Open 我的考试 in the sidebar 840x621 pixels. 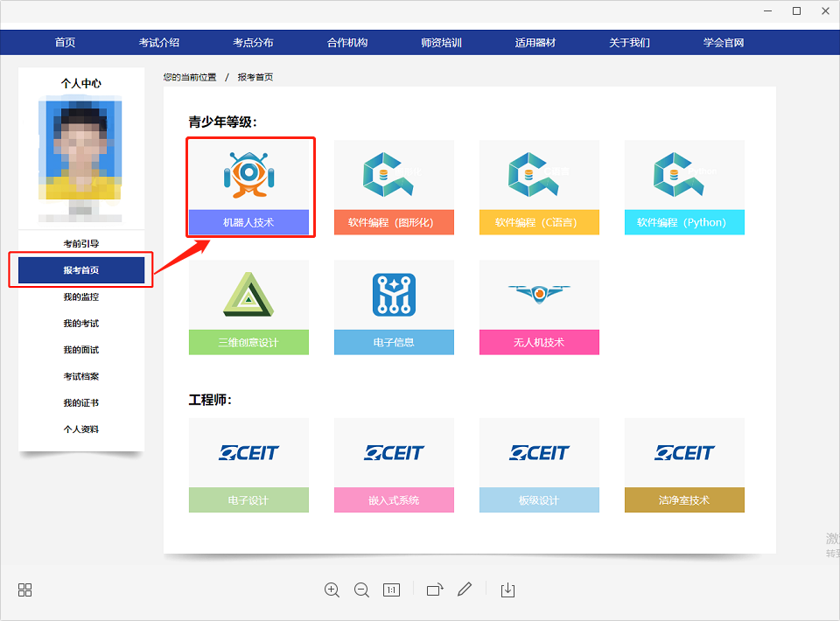(x=81, y=324)
